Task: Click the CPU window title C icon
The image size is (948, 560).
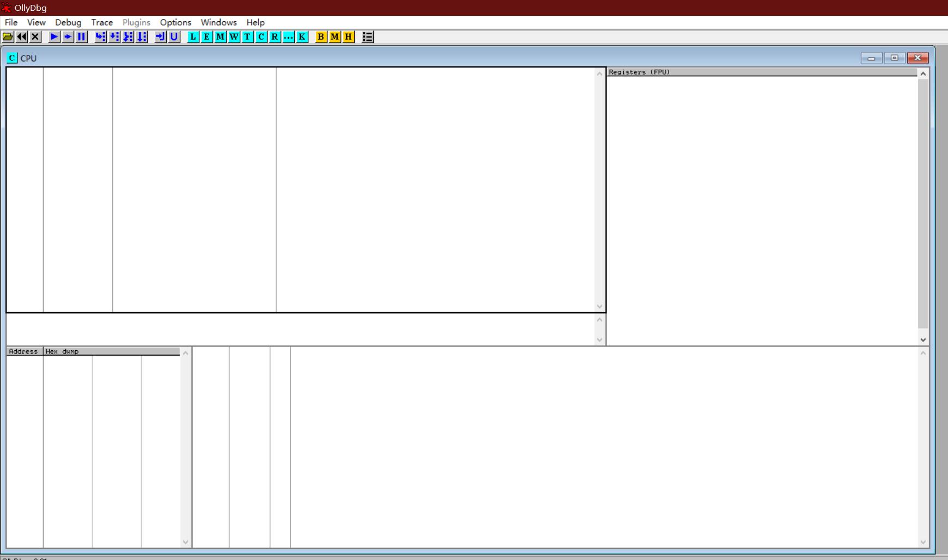Action: [x=12, y=58]
